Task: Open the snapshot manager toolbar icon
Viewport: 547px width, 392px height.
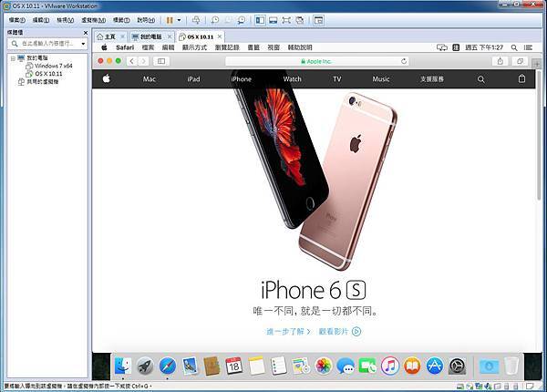Action: click(x=241, y=20)
